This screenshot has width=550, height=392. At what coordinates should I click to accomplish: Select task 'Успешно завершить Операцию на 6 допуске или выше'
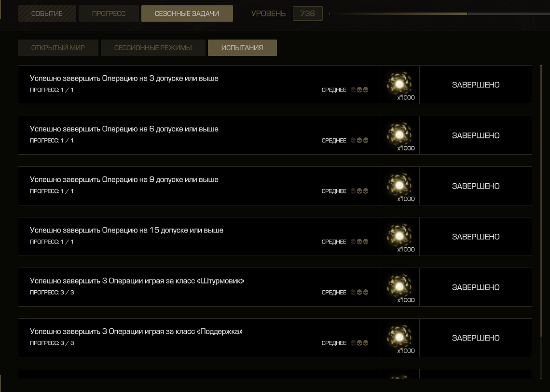click(x=124, y=129)
